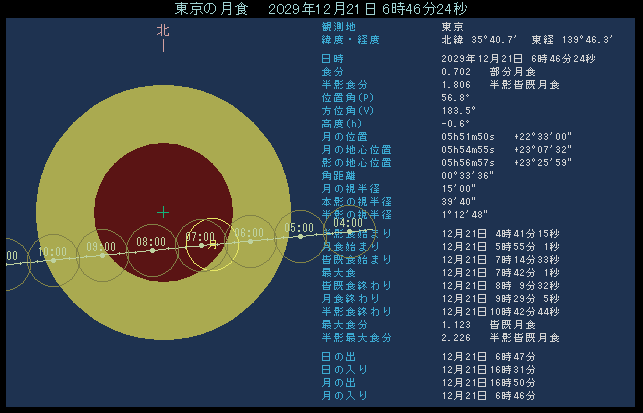Click the current moon marker labeled 月
Screen dimensions: 643x413
[x=212, y=243]
